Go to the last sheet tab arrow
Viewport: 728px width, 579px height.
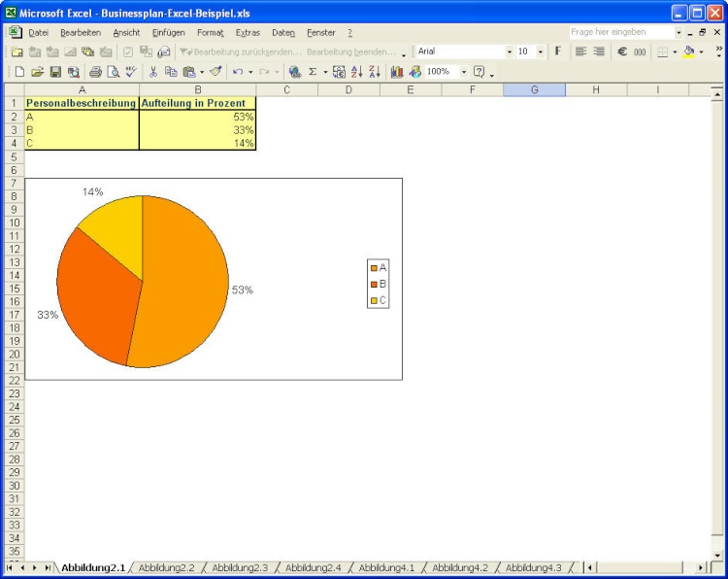48,568
